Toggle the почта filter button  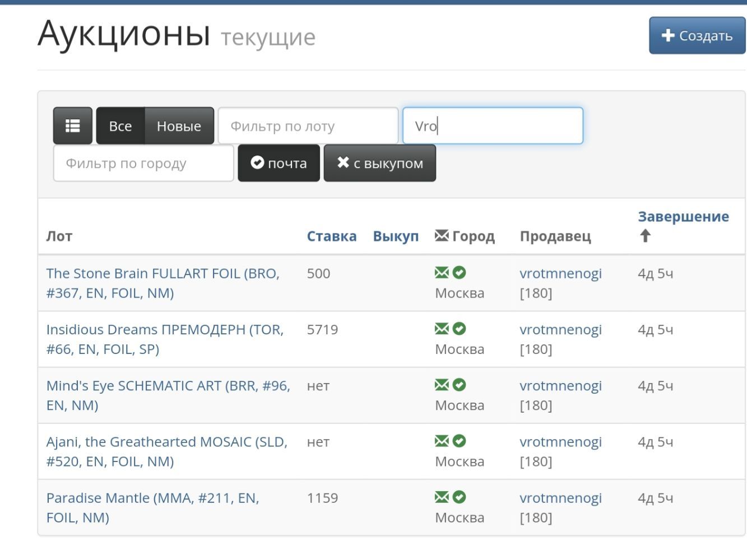pyautogui.click(x=279, y=163)
